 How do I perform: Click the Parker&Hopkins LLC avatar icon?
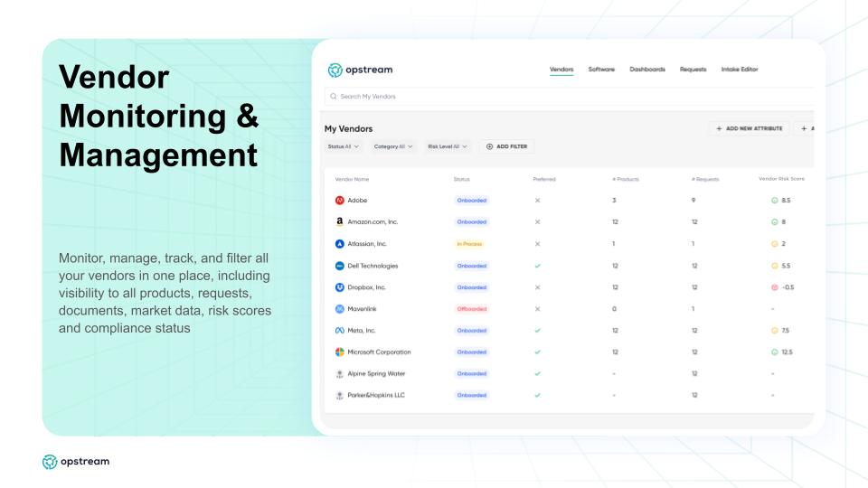coord(339,396)
